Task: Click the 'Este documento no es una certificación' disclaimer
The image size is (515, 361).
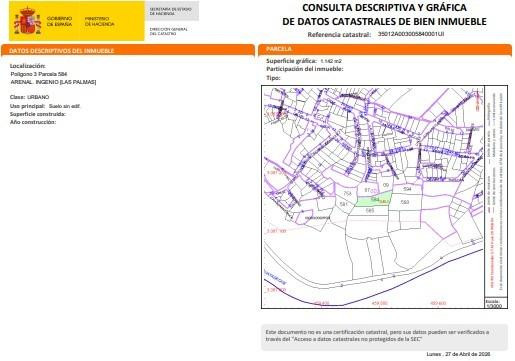Action: coord(384,337)
